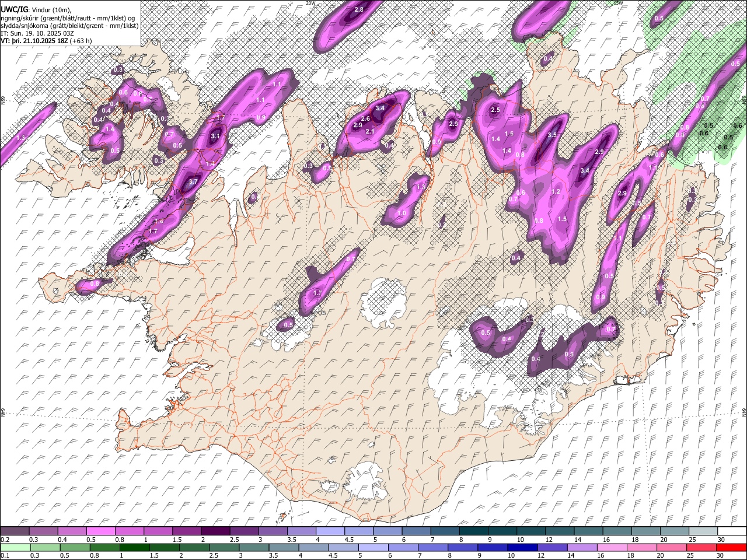The width and height of the screenshot is (747, 560).
Task: Click the '2.8' precipitation value on the map
Action: 359,9
